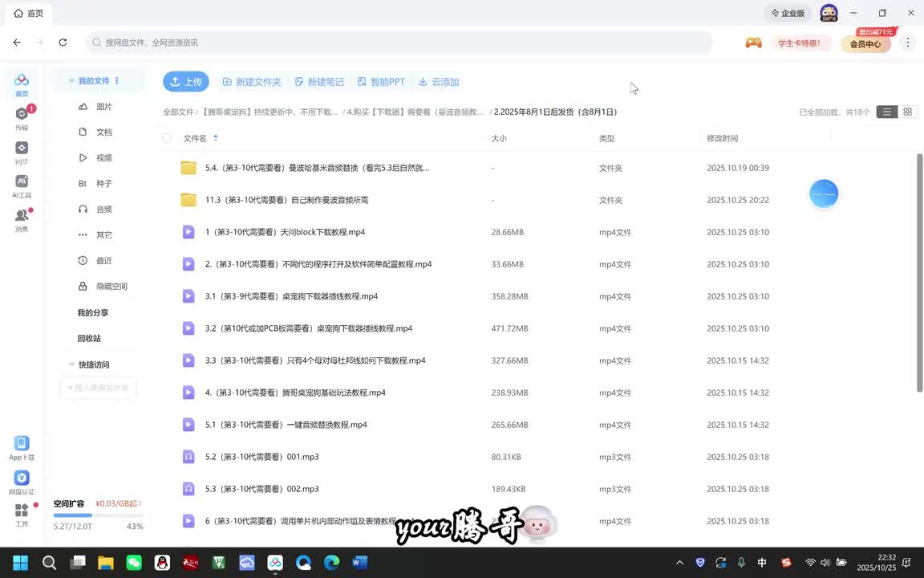Screen dimensions: 924x578
Task: Sort by the 大小 column header
Action: 499,138
